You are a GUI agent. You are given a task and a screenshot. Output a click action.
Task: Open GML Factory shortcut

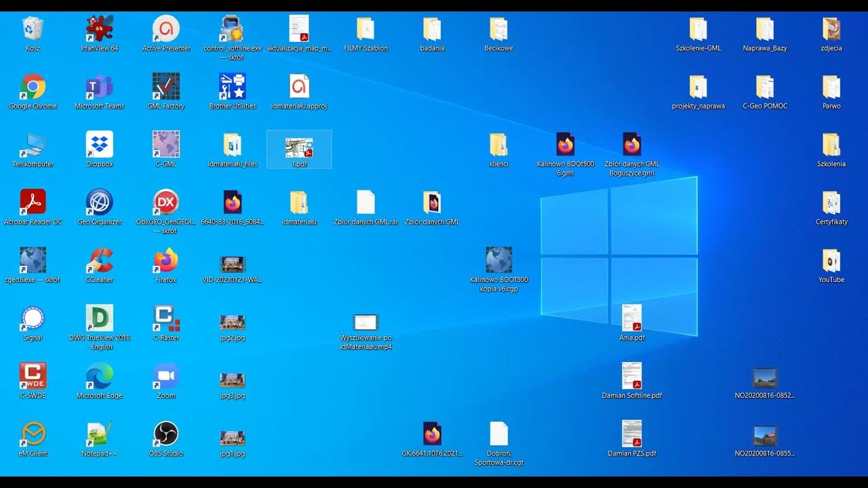point(166,87)
